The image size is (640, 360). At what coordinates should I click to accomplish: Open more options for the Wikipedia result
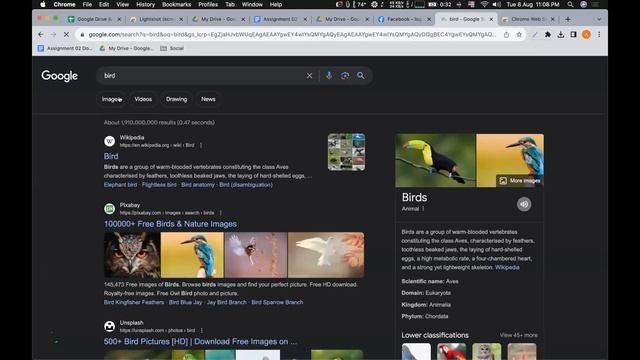tap(201, 145)
